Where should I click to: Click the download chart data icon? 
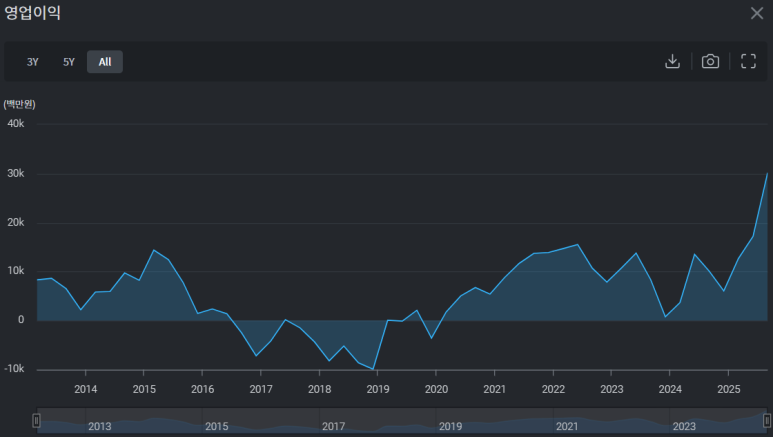point(672,61)
